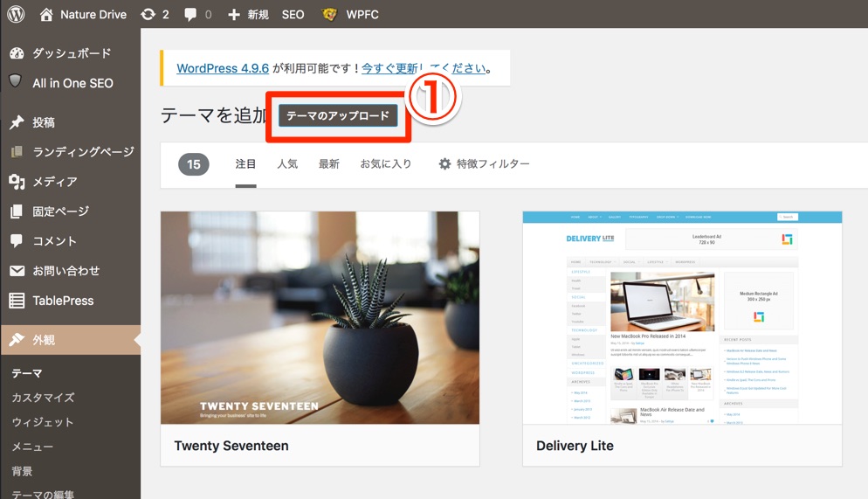Open Nature Drive site name in admin bar

(x=93, y=14)
